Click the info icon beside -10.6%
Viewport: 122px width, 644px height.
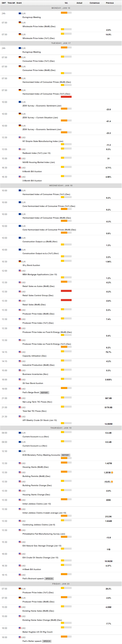click(x=112, y=481)
